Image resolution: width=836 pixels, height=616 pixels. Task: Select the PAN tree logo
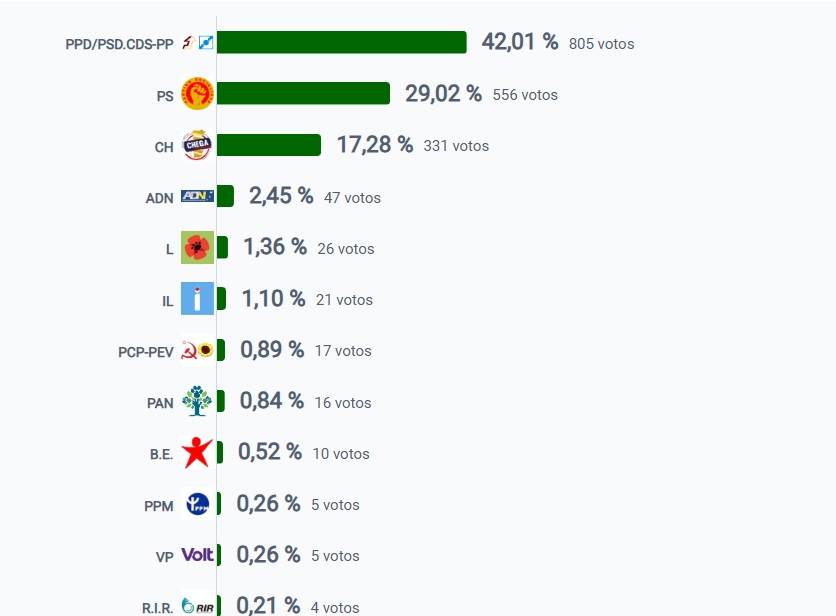[197, 401]
